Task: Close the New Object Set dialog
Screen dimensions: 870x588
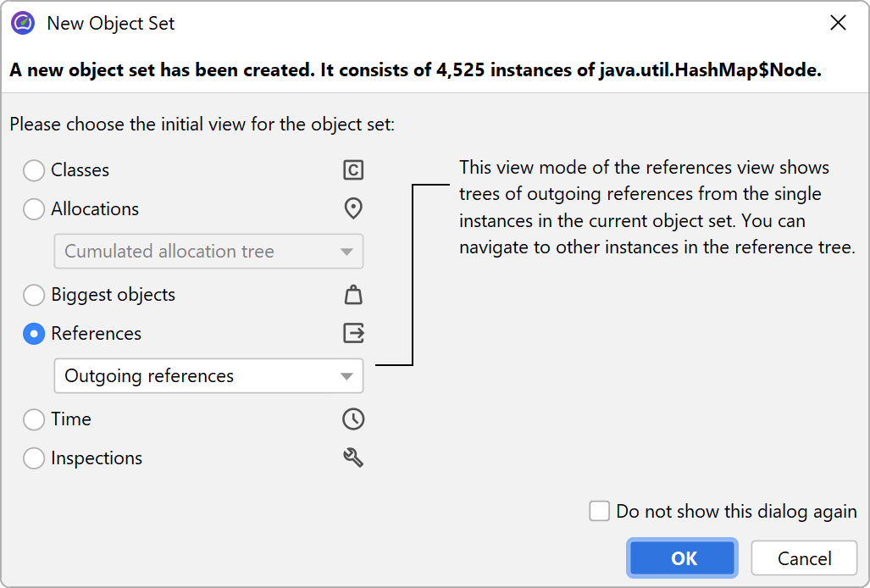Action: (x=838, y=24)
